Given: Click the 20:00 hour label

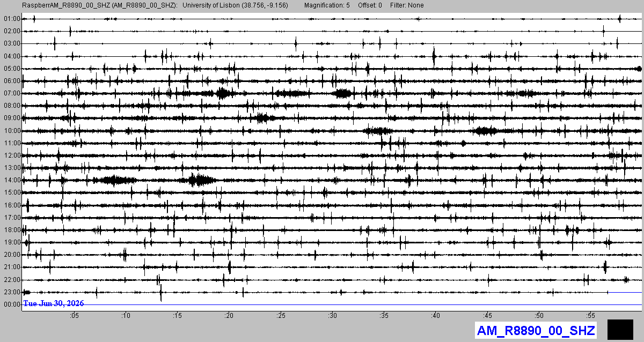Looking at the screenshot, I should pyautogui.click(x=12, y=255).
